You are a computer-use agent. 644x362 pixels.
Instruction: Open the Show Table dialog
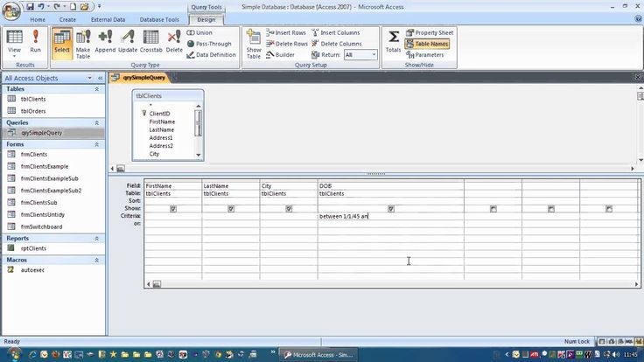(x=254, y=44)
